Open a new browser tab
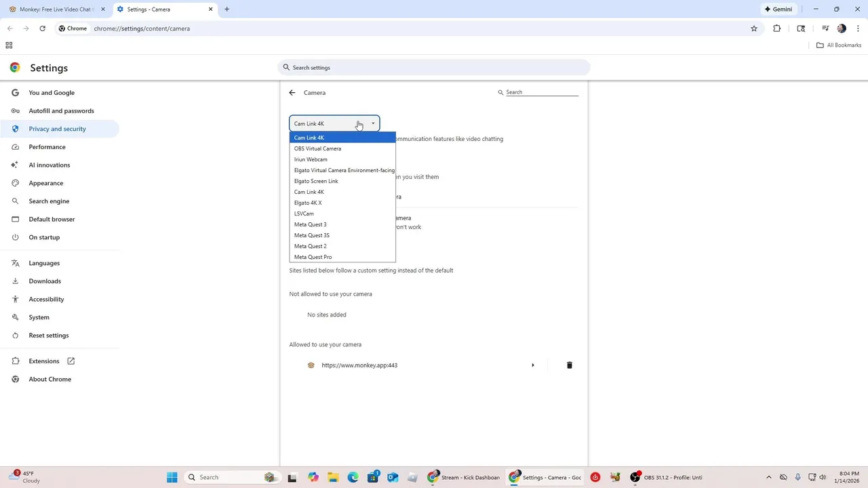This screenshot has height=488, width=868. click(226, 9)
